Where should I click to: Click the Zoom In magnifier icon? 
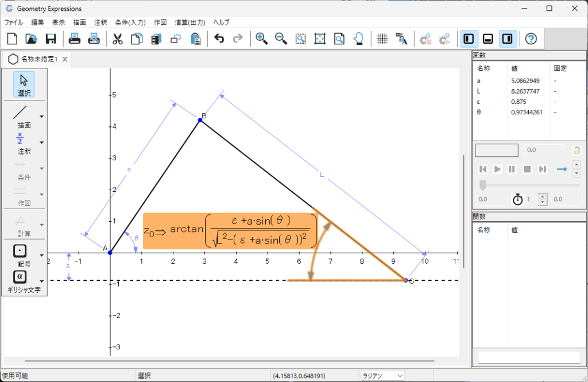click(262, 39)
